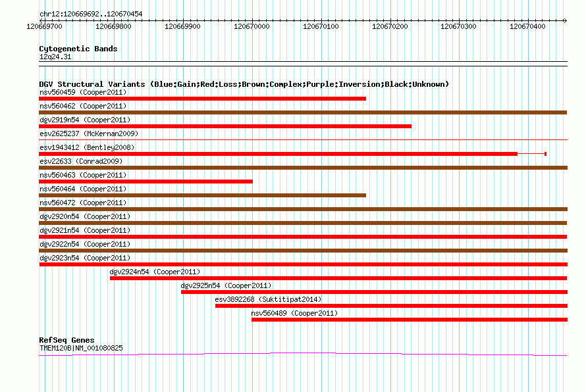Viewport: 586px width, 392px height.
Task: Click ruler tick label 120670100
Action: point(321,26)
